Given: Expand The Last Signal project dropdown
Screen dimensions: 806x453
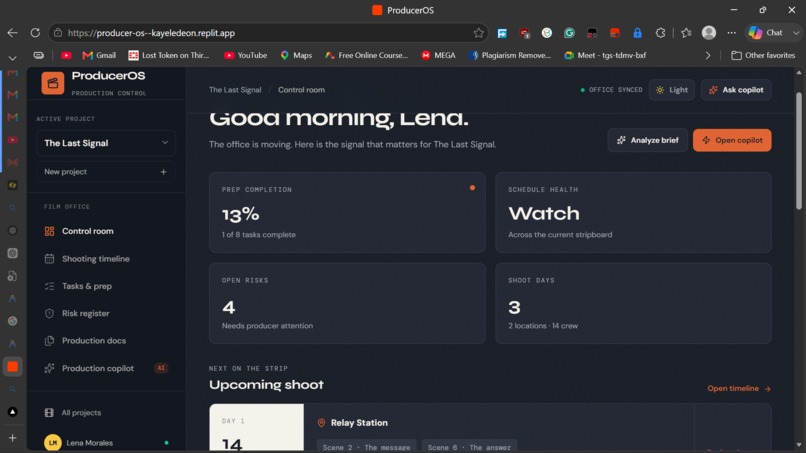Looking at the screenshot, I should point(106,143).
